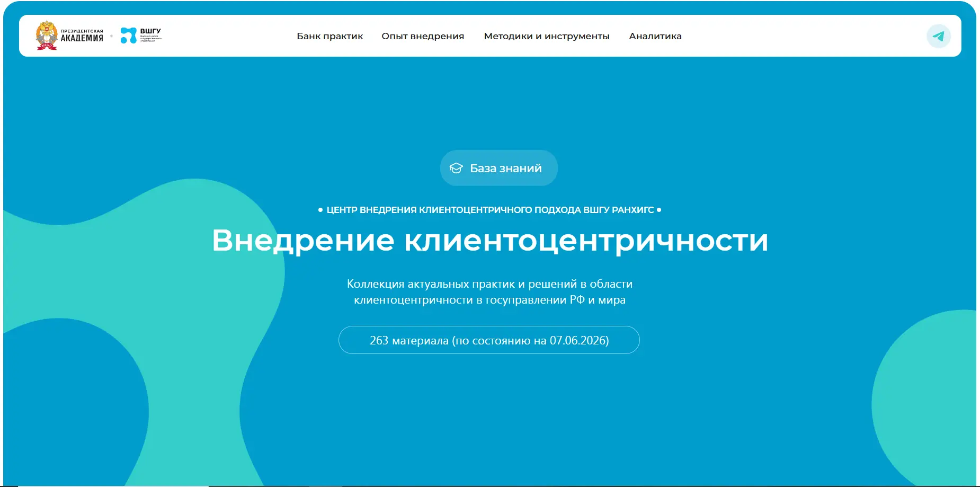Open the Telegram channel icon
The width and height of the screenshot is (980, 487).
938,36
